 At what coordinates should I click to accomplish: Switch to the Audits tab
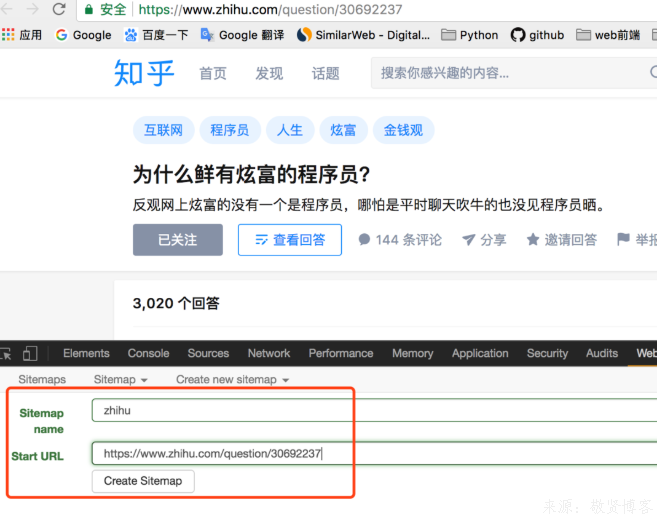tap(602, 353)
